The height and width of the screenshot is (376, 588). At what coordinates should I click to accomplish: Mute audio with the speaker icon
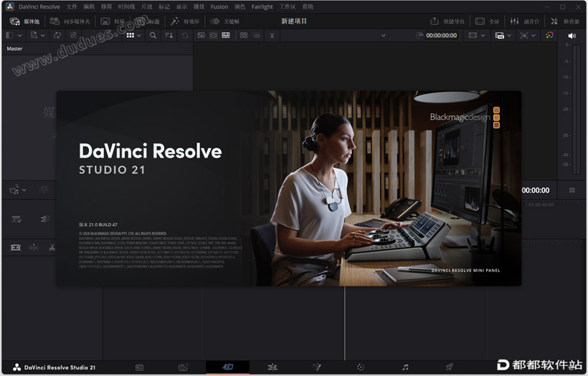pos(572,36)
